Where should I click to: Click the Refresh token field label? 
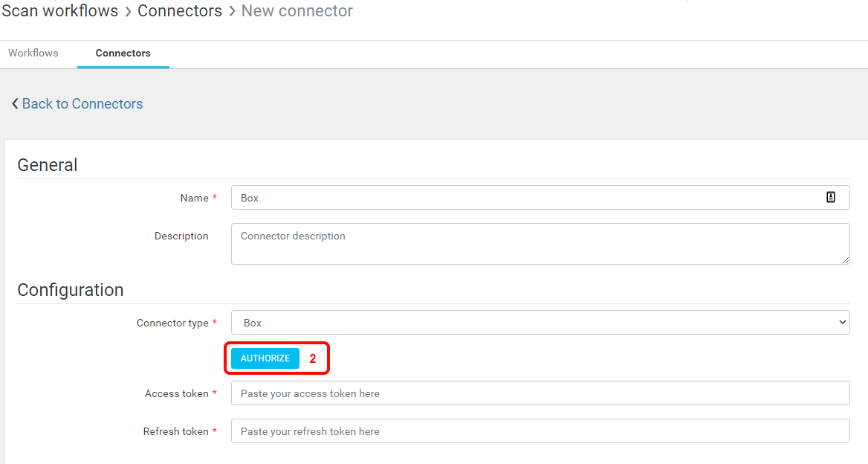(x=176, y=431)
